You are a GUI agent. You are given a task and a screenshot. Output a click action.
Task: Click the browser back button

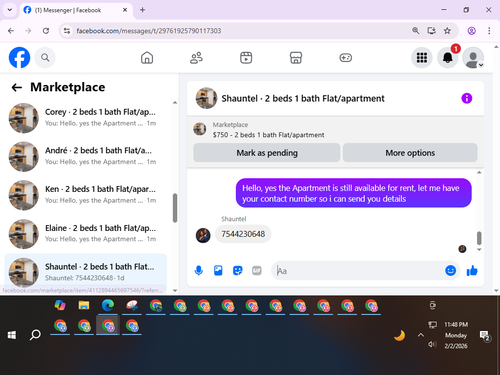tap(11, 31)
